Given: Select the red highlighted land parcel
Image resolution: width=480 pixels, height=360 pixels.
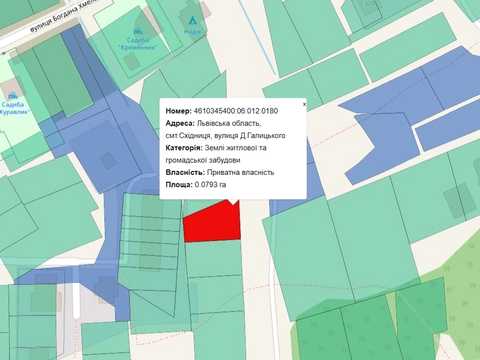Looking at the screenshot, I should [x=213, y=222].
